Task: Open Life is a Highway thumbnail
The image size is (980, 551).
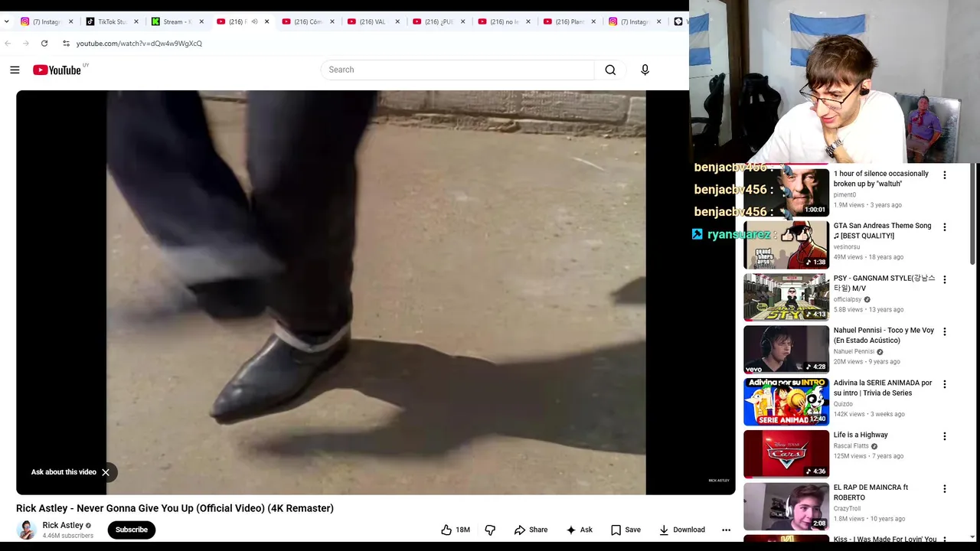Action: [786, 454]
